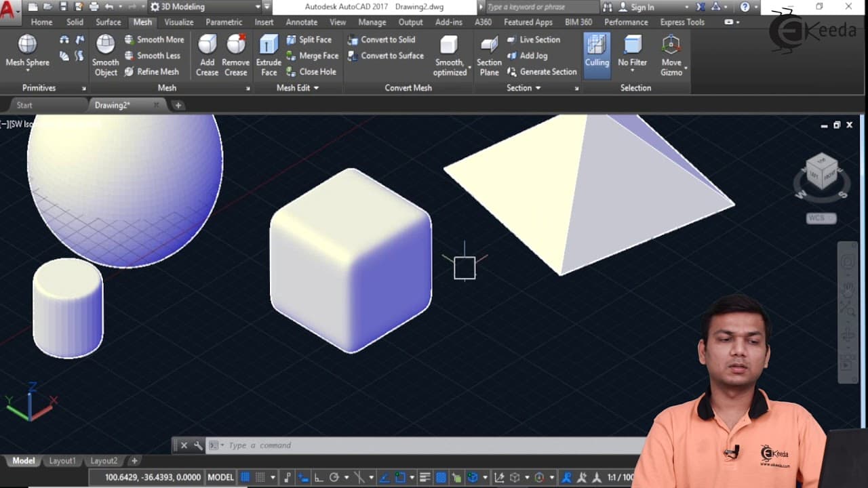868x488 pixels.
Task: Click Convert to Solid
Action: coord(381,39)
